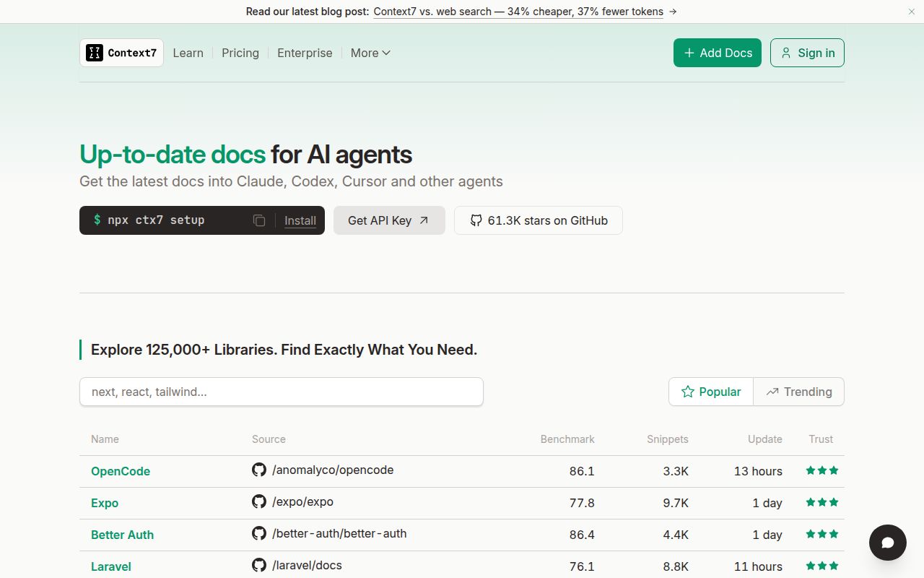The width and height of the screenshot is (924, 578).
Task: Click benchmark value 77.8
Action: click(x=582, y=503)
